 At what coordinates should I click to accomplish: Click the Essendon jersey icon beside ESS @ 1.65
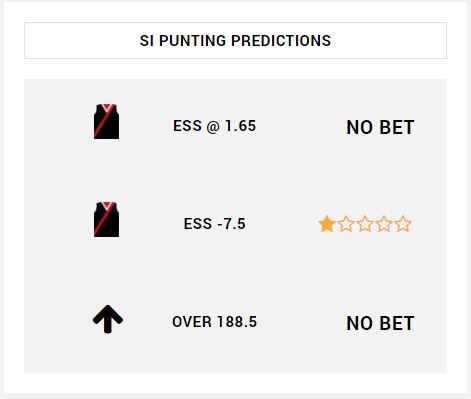pos(106,122)
